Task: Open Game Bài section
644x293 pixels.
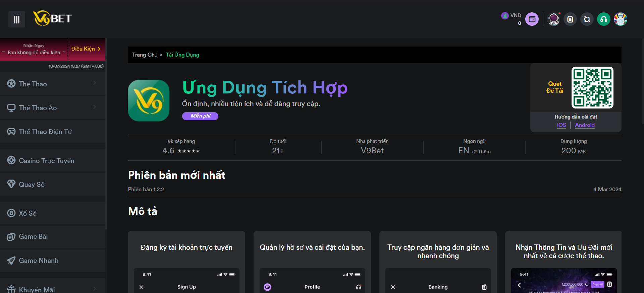Action: click(53, 237)
